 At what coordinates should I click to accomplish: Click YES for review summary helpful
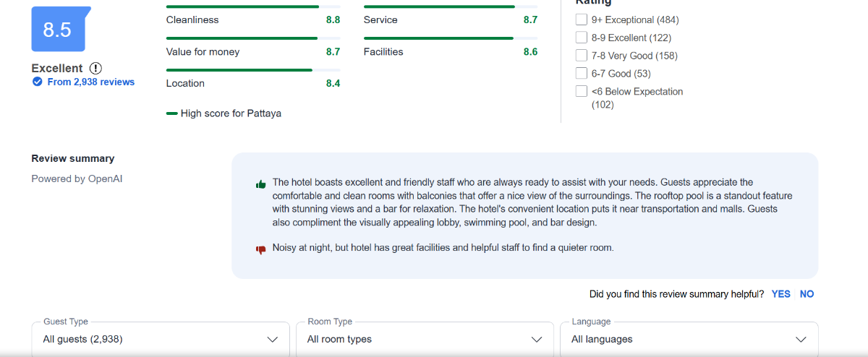[780, 294]
